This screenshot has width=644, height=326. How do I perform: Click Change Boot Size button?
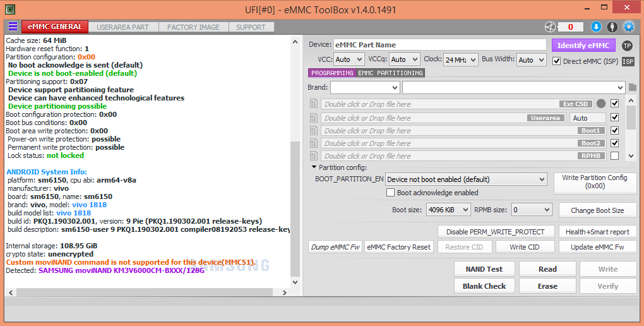pos(597,210)
